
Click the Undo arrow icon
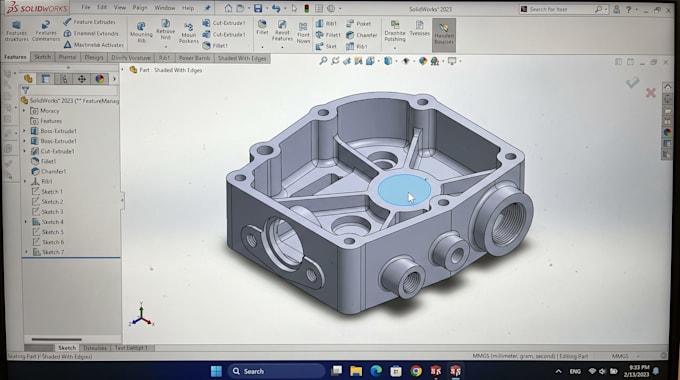pyautogui.click(x=276, y=8)
